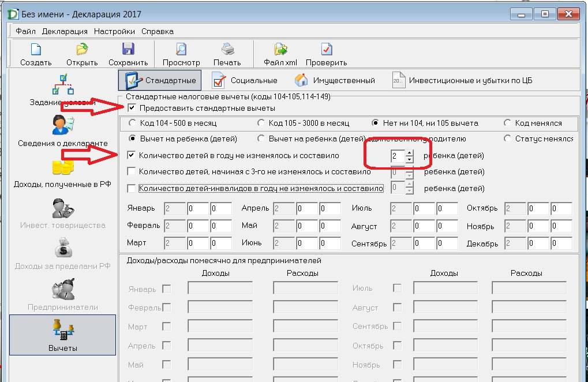Increase children count with up arrow
The width and height of the screenshot is (588, 382).
pyautogui.click(x=410, y=153)
